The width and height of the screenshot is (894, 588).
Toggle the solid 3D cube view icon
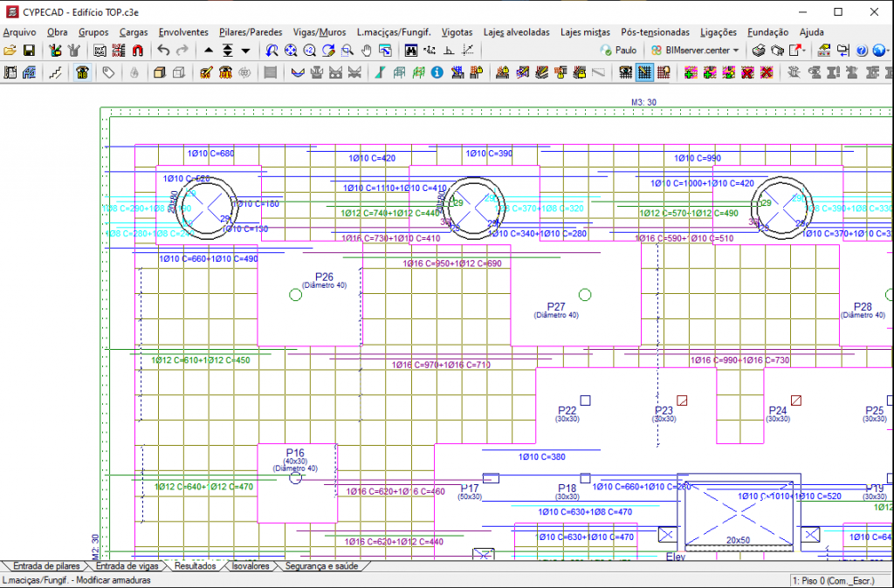pyautogui.click(x=160, y=72)
